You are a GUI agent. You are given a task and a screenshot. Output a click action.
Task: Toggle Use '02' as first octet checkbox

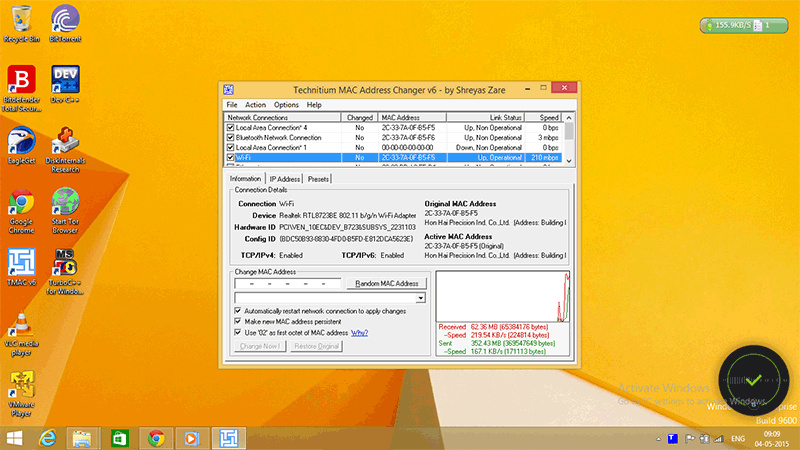[237, 332]
